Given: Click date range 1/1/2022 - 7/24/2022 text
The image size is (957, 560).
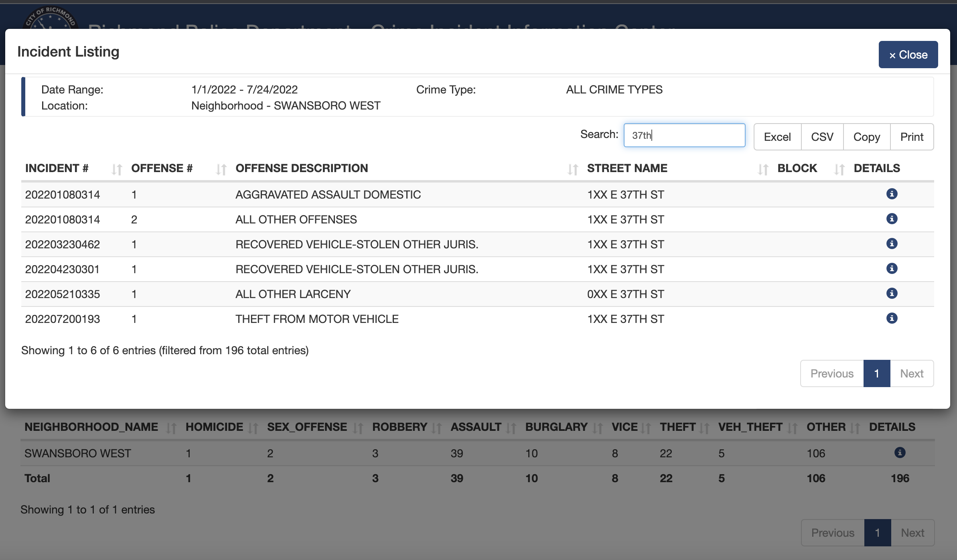Looking at the screenshot, I should [244, 89].
